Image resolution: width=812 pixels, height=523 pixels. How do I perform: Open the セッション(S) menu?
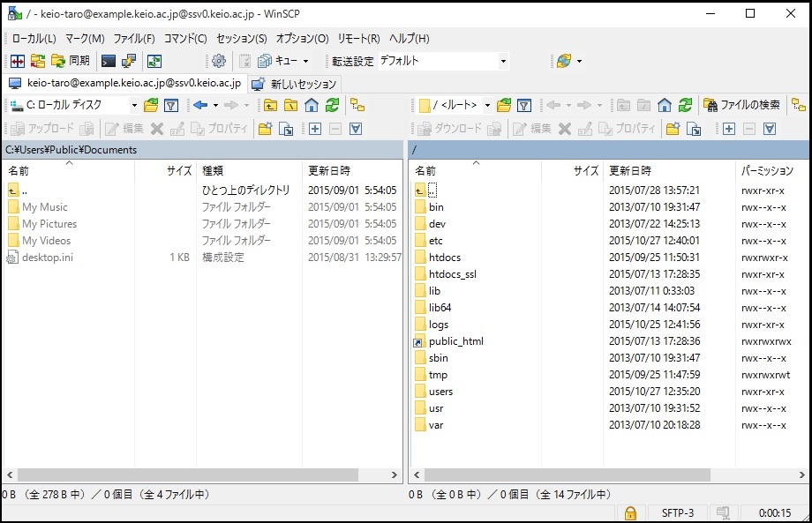tap(241, 39)
